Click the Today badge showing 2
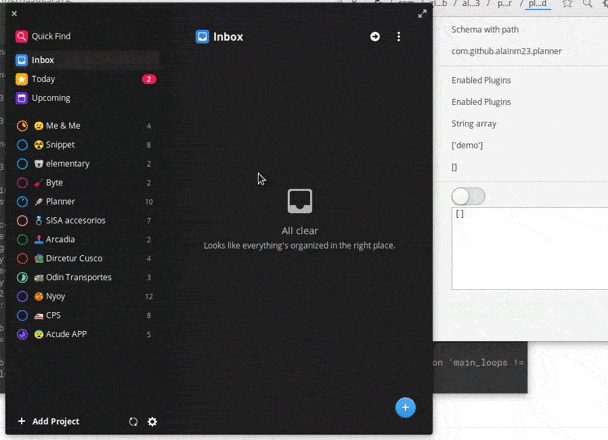Screen dimensions: 608x440 [x=149, y=79]
